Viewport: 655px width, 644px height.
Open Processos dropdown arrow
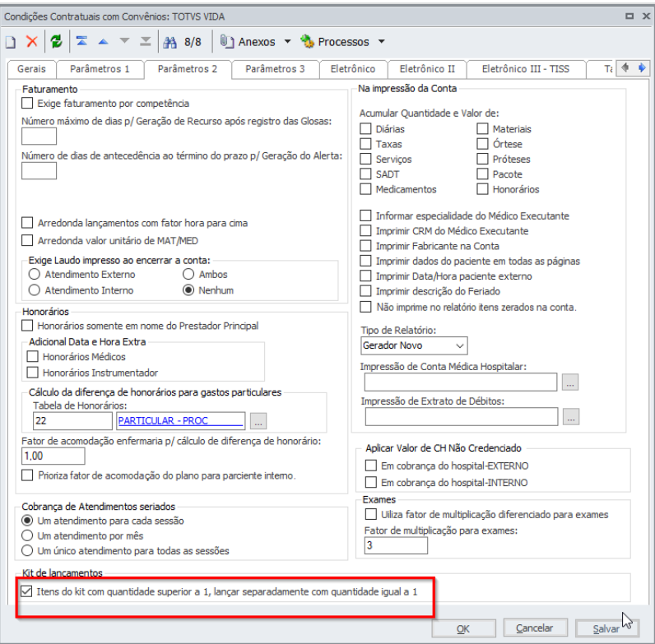click(381, 41)
